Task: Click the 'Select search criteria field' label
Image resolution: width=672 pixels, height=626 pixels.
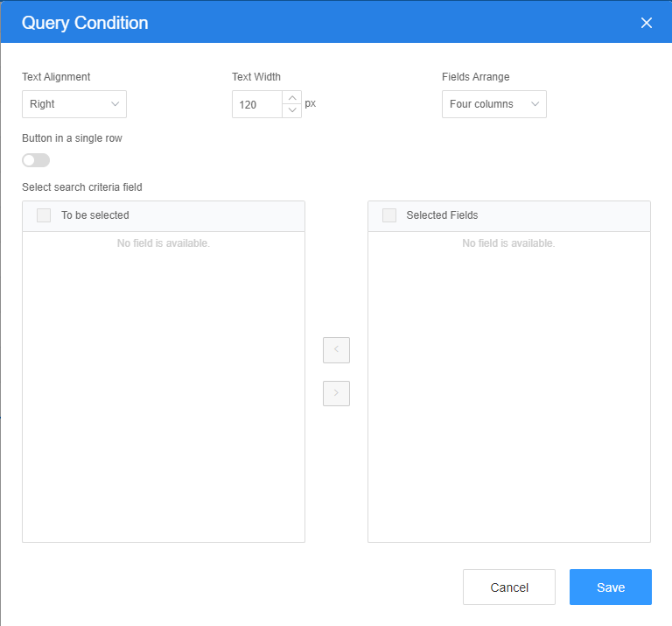Action: tap(82, 187)
